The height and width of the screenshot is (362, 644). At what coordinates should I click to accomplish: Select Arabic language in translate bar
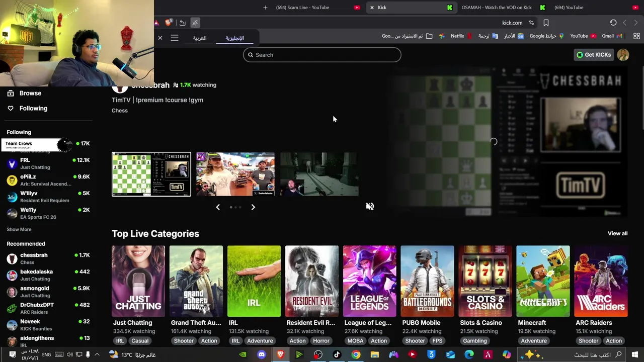coord(200,38)
